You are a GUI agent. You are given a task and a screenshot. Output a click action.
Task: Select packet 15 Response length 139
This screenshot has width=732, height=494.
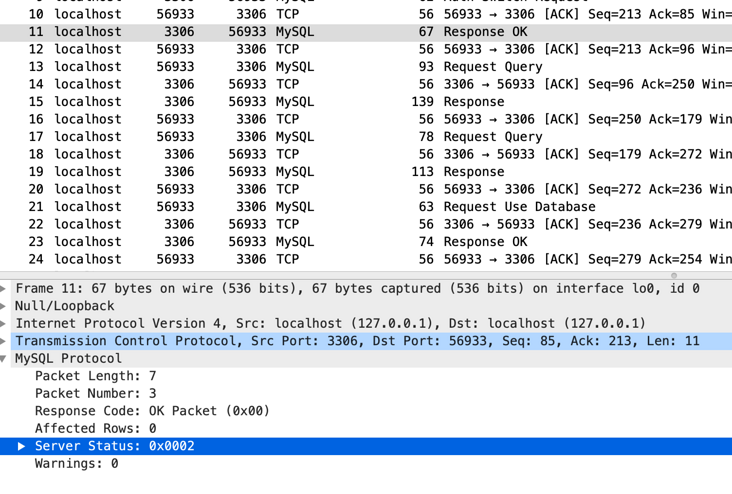(366, 102)
